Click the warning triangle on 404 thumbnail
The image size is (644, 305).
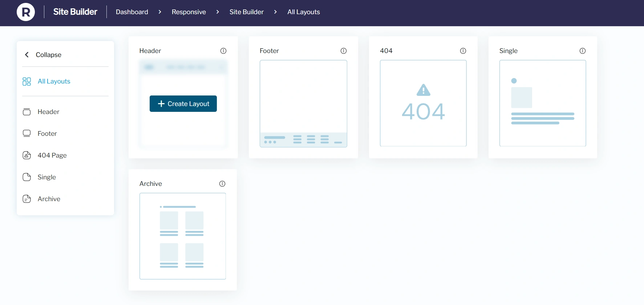click(424, 90)
